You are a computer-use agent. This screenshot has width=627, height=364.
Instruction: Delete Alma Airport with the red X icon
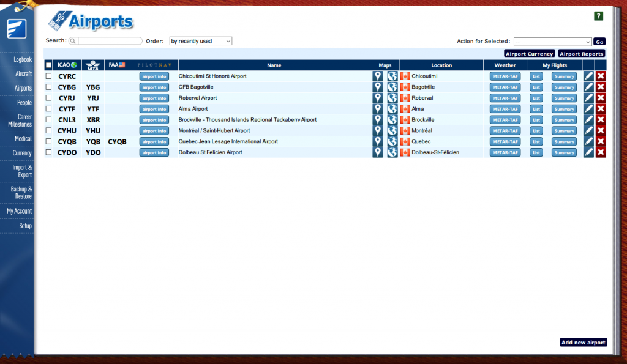coord(601,109)
